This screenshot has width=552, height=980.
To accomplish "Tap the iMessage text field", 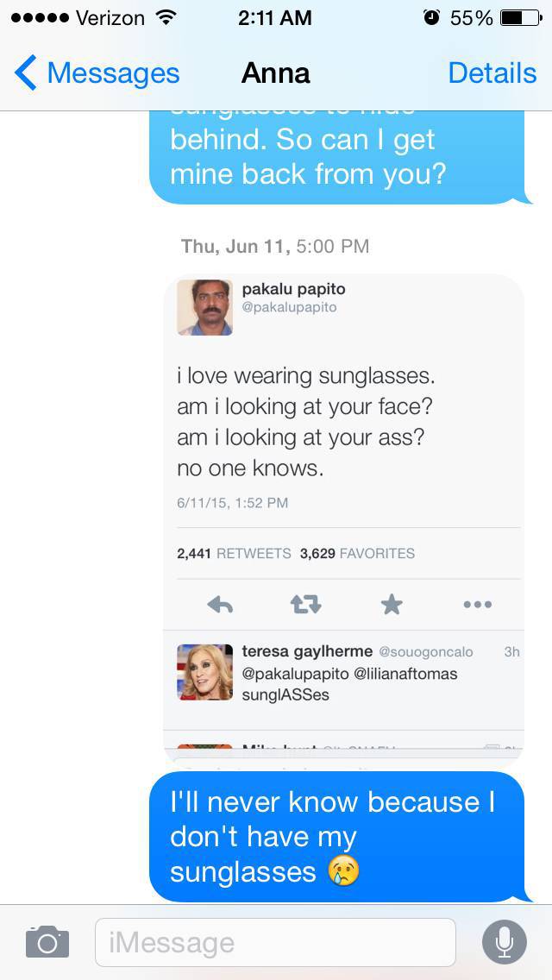I will (x=274, y=942).
